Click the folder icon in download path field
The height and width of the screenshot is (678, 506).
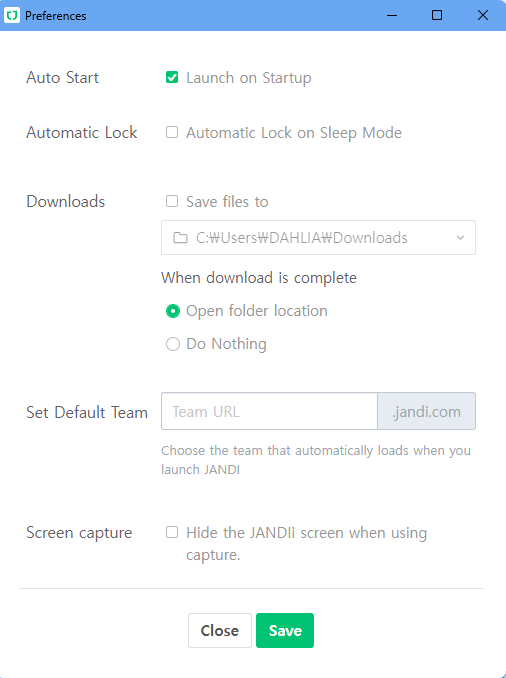click(x=180, y=238)
